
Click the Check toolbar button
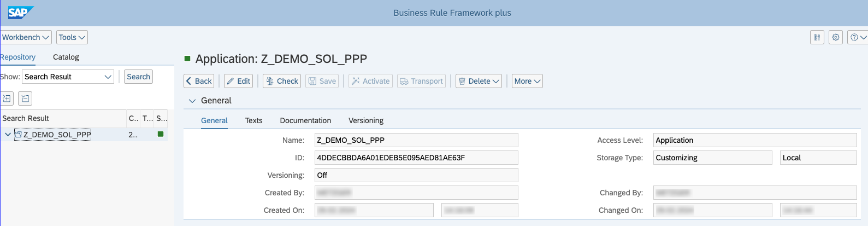click(x=282, y=81)
